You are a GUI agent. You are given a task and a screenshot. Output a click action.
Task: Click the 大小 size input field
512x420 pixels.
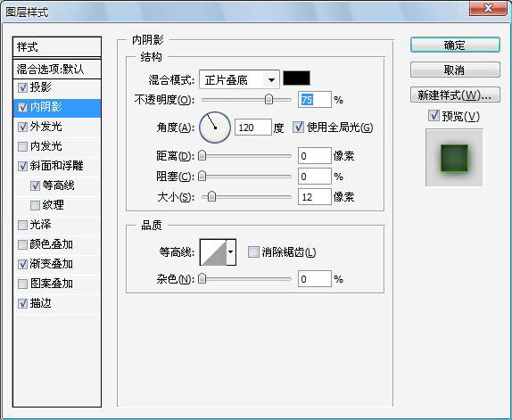315,197
